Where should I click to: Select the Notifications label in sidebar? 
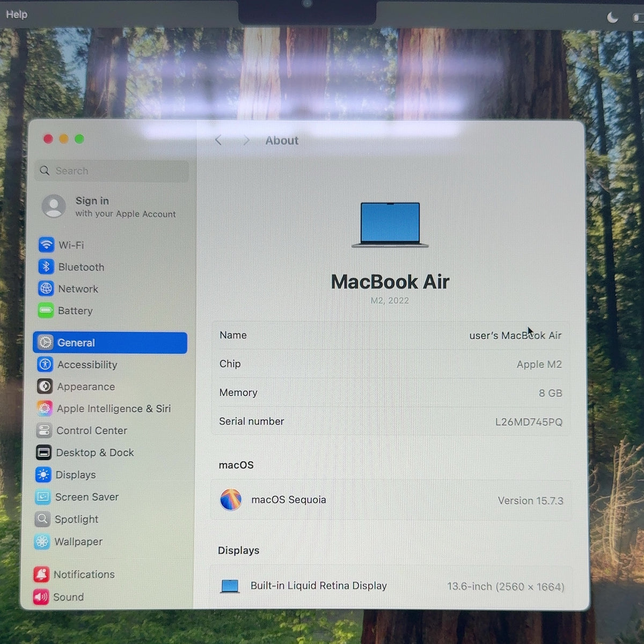[84, 574]
